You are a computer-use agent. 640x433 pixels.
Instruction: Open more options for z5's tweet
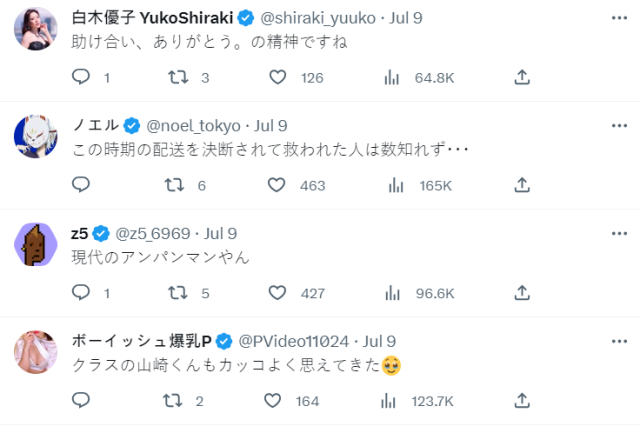620,233
